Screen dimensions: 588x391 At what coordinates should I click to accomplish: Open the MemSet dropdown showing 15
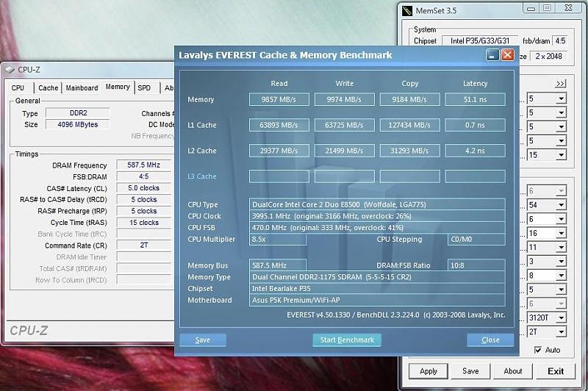[x=561, y=155]
